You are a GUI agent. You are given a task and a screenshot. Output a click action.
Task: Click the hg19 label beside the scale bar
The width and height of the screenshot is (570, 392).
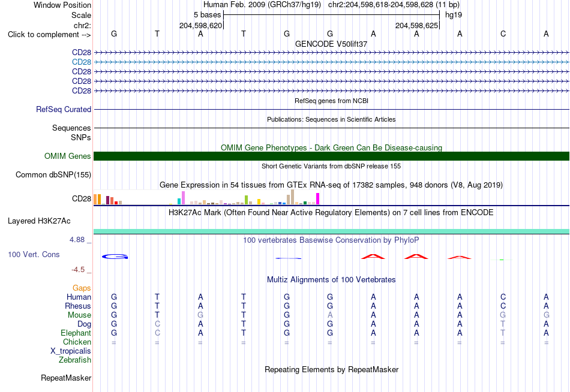[x=454, y=15]
